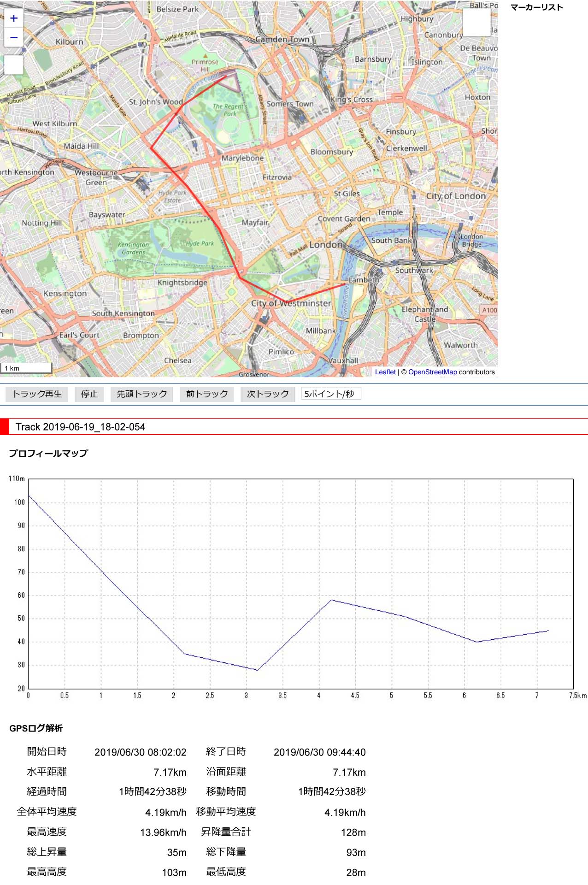Click the map zoom out minus button
This screenshot has width=588, height=885.
[x=14, y=38]
